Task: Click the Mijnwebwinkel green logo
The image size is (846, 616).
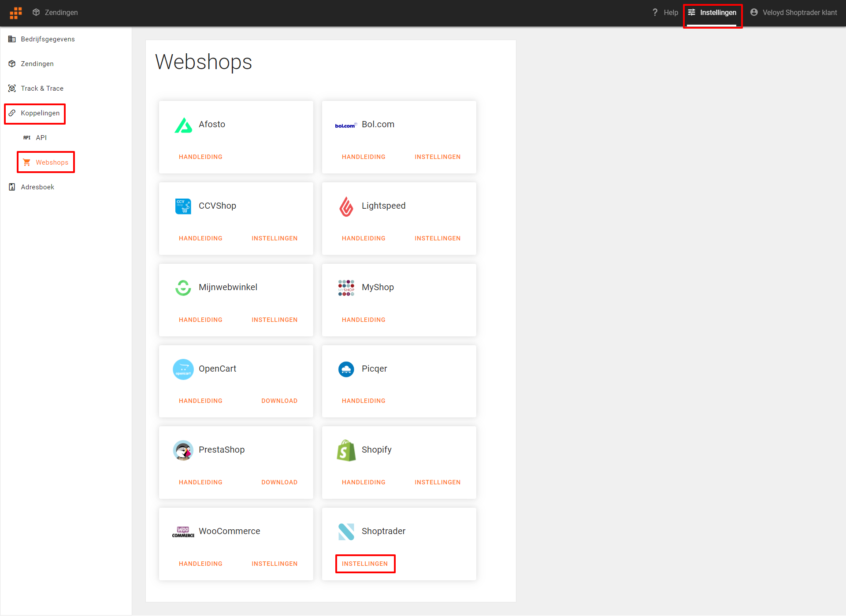Action: 183,288
